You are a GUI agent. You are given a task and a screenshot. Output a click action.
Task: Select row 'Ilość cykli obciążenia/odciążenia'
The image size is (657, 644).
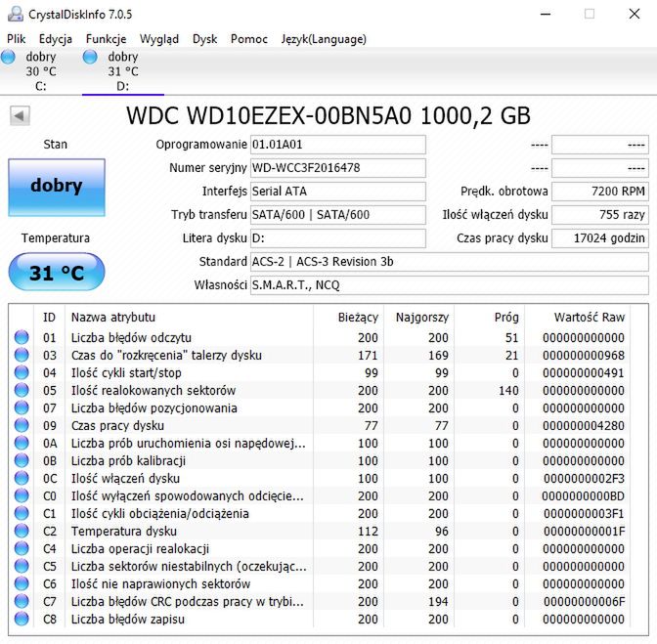pyautogui.click(x=320, y=513)
